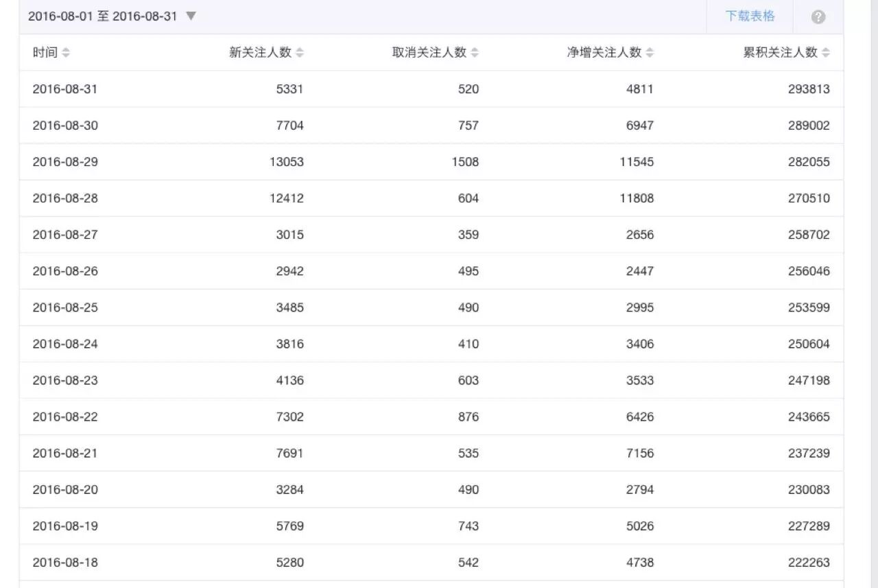Viewport: 878px width, 588px height.
Task: Sort by 时间 column arrows
Action: pos(66,53)
